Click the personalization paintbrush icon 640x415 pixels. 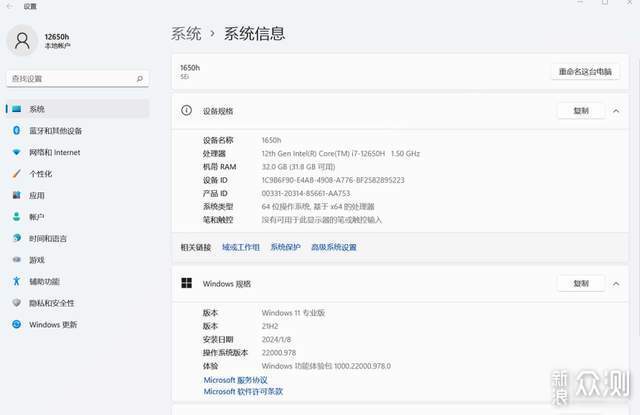click(x=16, y=174)
